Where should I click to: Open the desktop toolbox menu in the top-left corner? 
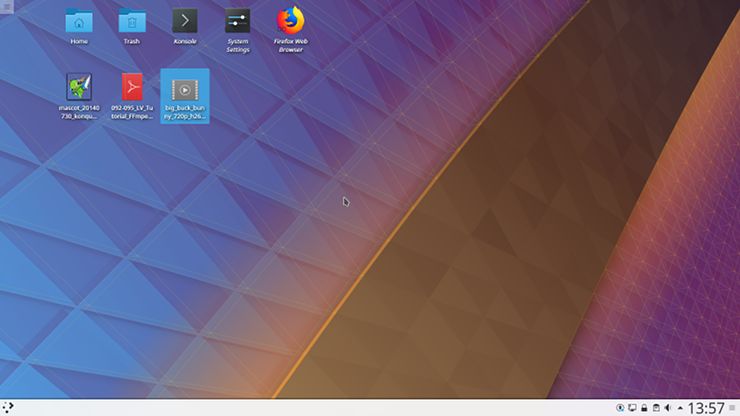point(7,7)
